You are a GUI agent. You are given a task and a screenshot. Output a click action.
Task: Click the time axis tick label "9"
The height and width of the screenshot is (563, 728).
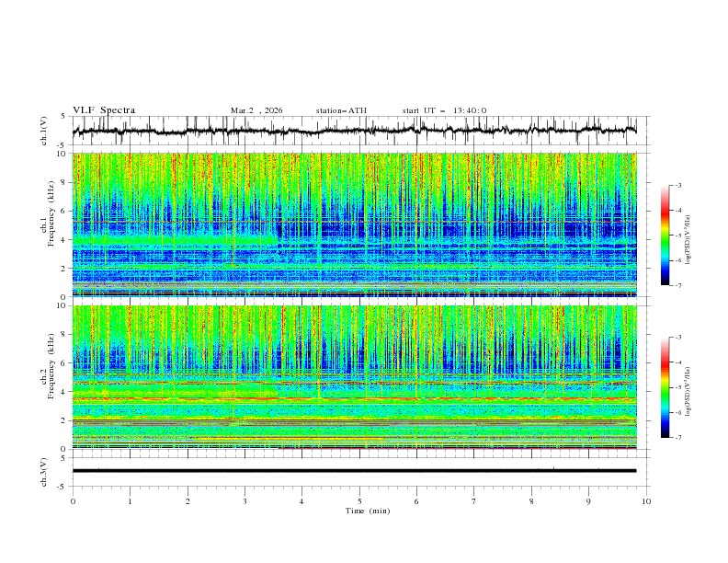click(588, 501)
